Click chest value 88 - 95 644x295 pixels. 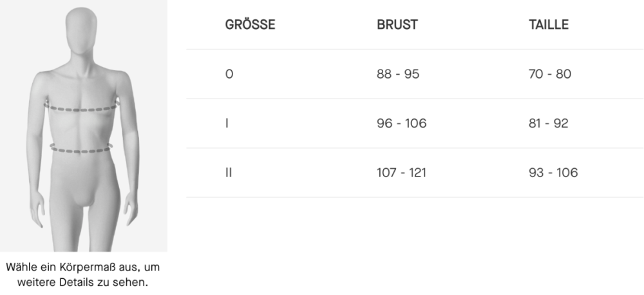tap(398, 74)
